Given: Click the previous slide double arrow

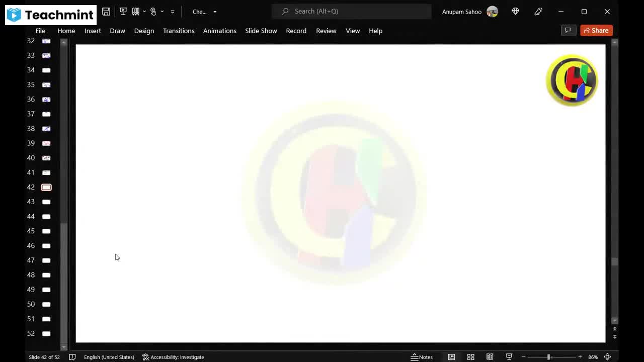Looking at the screenshot, I should [x=614, y=329].
